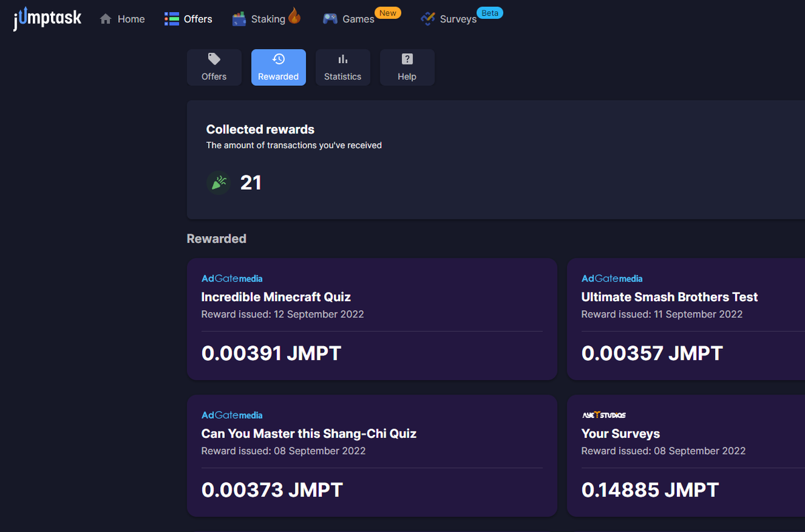Click the Games controller icon
Image resolution: width=805 pixels, height=532 pixels.
pyautogui.click(x=330, y=19)
